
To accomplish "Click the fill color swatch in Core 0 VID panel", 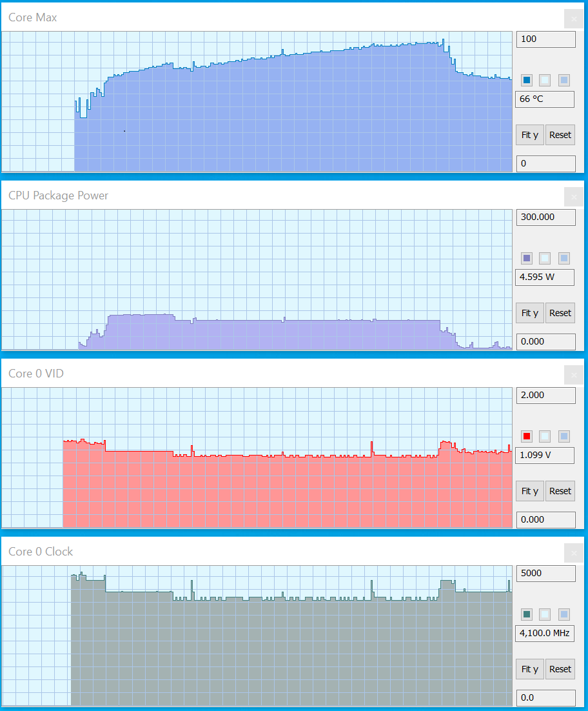I will coord(564,436).
